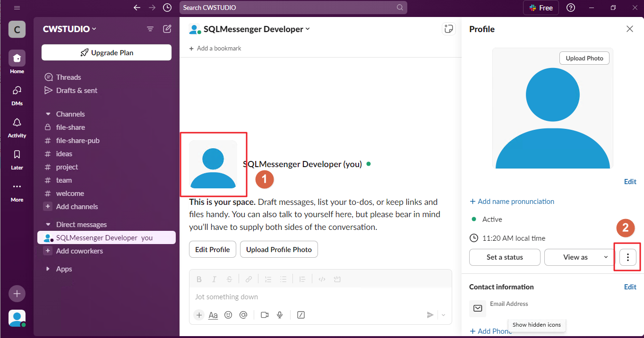Open the Help question mark icon
This screenshot has height=338, width=644.
tap(571, 8)
